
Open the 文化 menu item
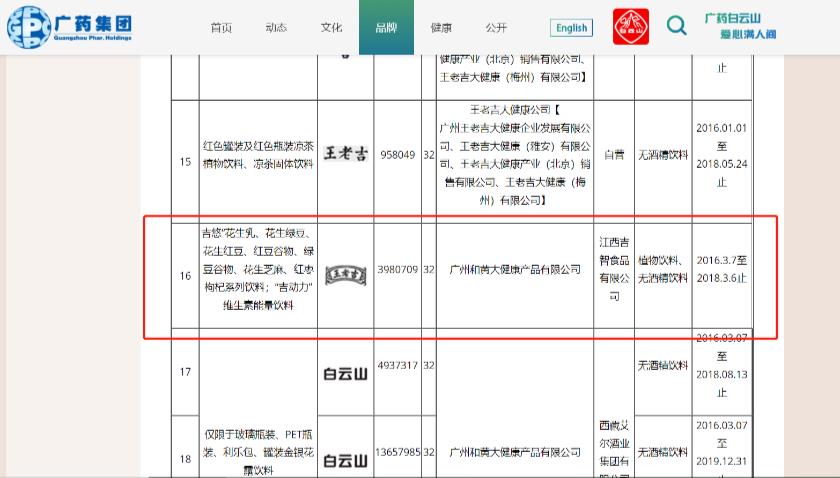[x=331, y=27]
